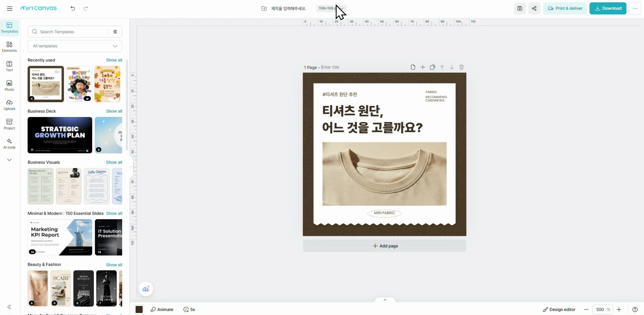
Task: Duplicate page 1 using the duplicate icon
Action: (432, 67)
